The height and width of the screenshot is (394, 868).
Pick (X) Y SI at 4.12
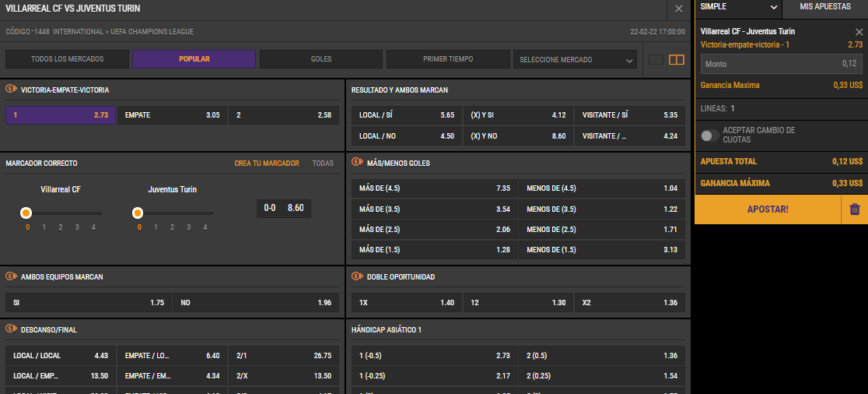(518, 115)
